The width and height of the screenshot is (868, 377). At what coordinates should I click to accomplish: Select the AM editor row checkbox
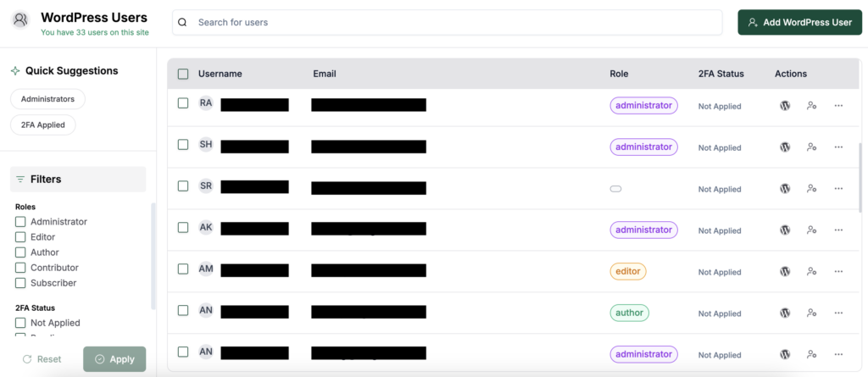click(x=183, y=269)
